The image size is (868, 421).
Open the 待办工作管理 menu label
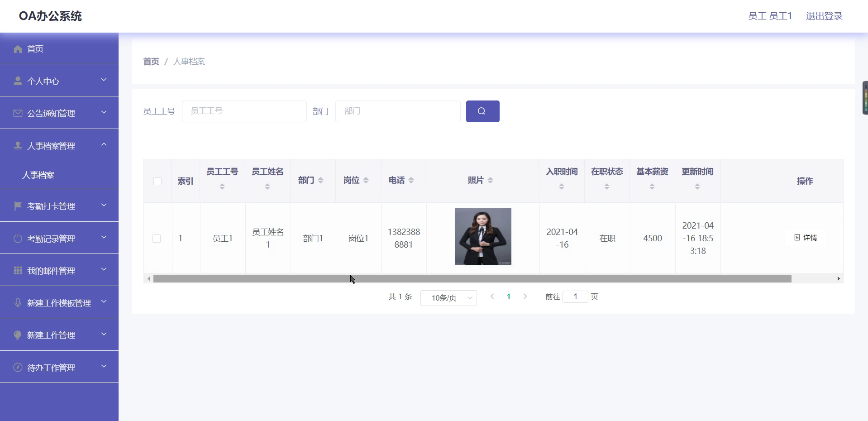click(x=51, y=368)
